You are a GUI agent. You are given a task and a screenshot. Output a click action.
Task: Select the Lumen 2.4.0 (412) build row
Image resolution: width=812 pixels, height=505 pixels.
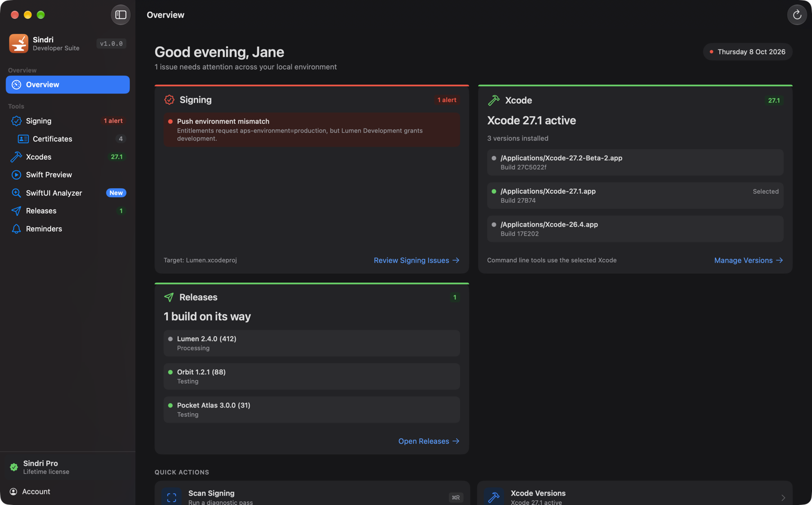pos(312,343)
